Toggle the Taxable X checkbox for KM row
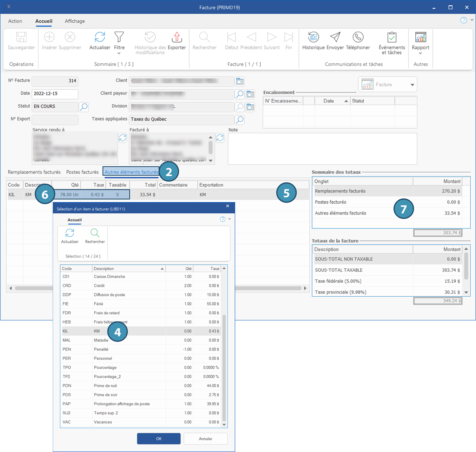Image resolution: width=476 pixels, height=452 pixels. pyautogui.click(x=118, y=195)
